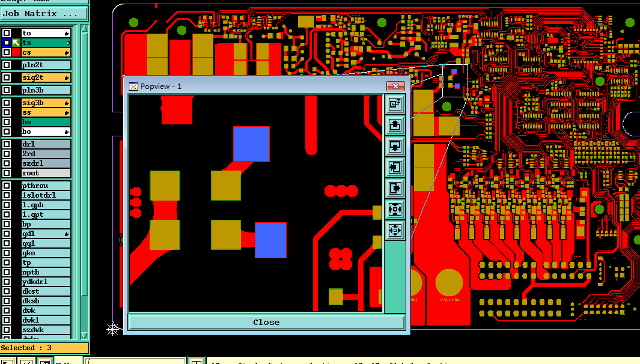Click the grid icon on ts layer
640x364 pixels.
68,43
